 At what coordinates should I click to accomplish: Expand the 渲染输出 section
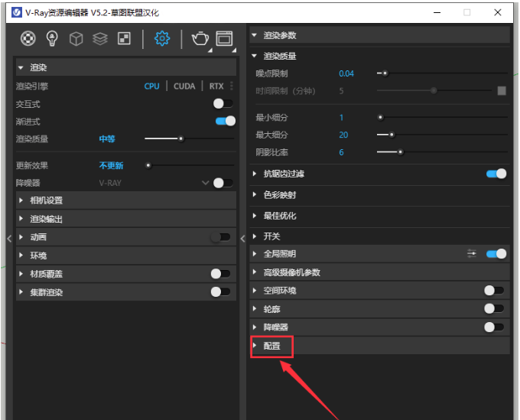126,219
